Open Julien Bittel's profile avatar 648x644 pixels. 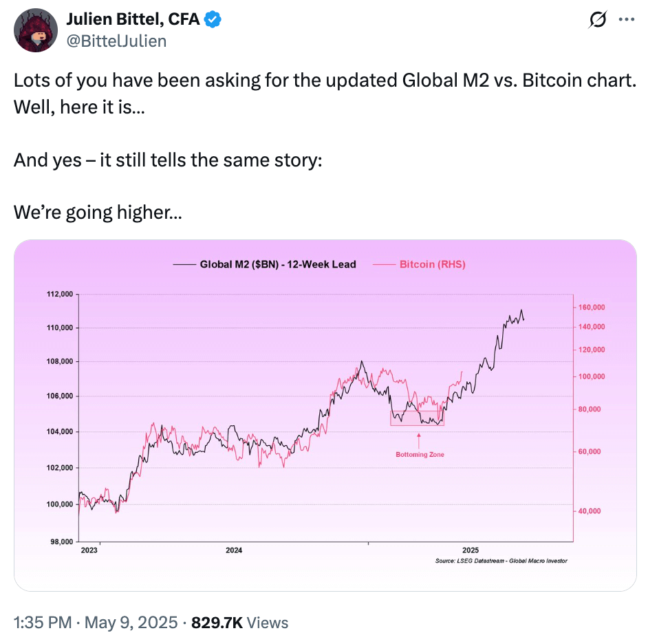[36, 30]
